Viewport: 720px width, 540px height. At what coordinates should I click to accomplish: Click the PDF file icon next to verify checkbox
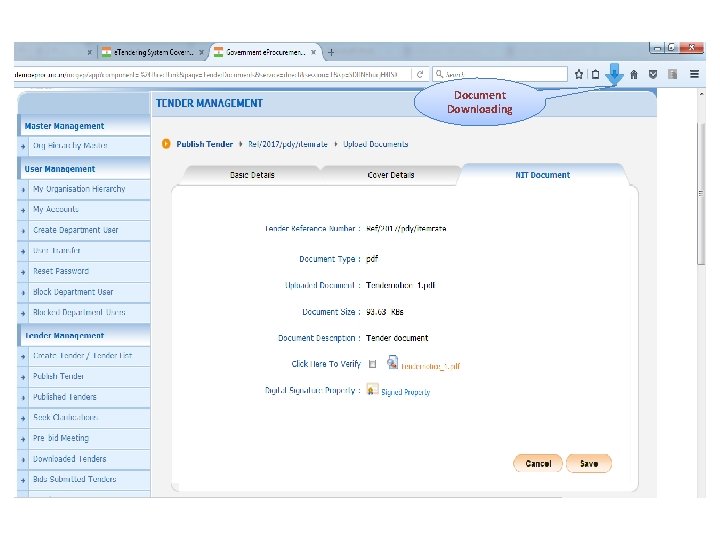pos(392,362)
